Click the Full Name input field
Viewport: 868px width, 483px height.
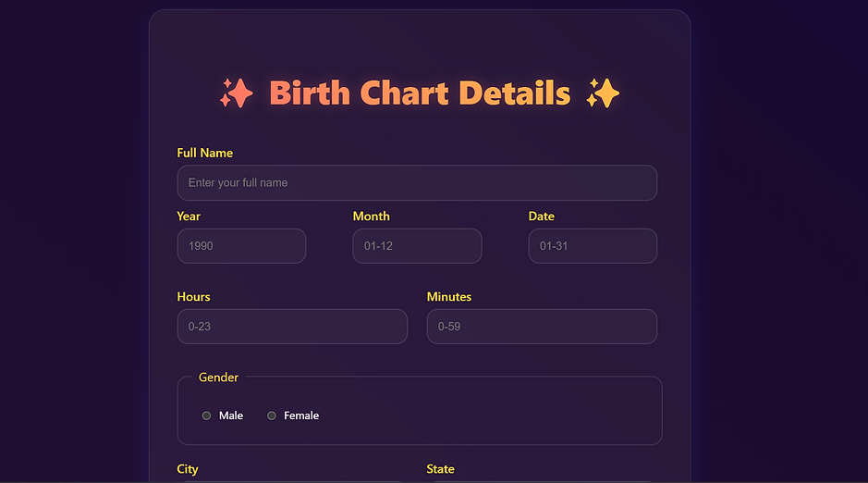[417, 183]
